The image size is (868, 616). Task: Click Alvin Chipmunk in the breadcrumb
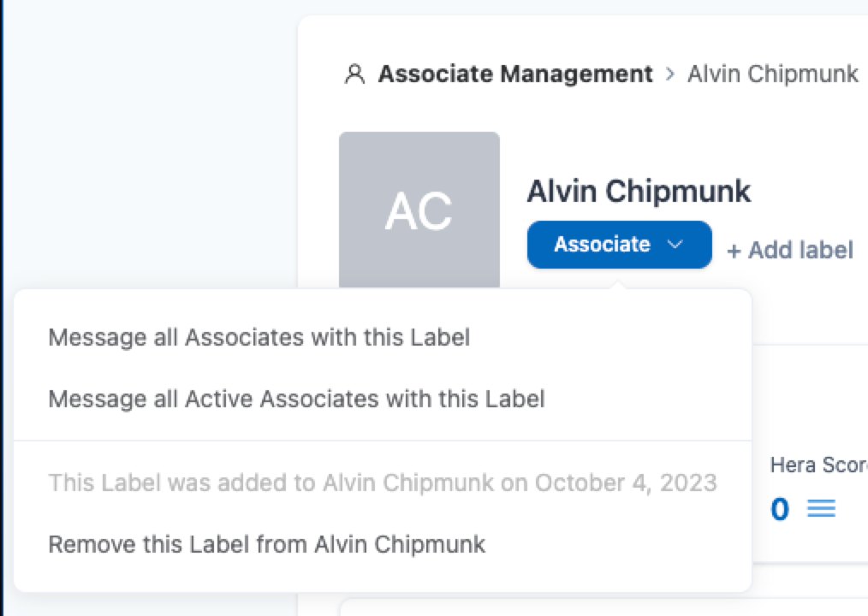[x=772, y=74]
